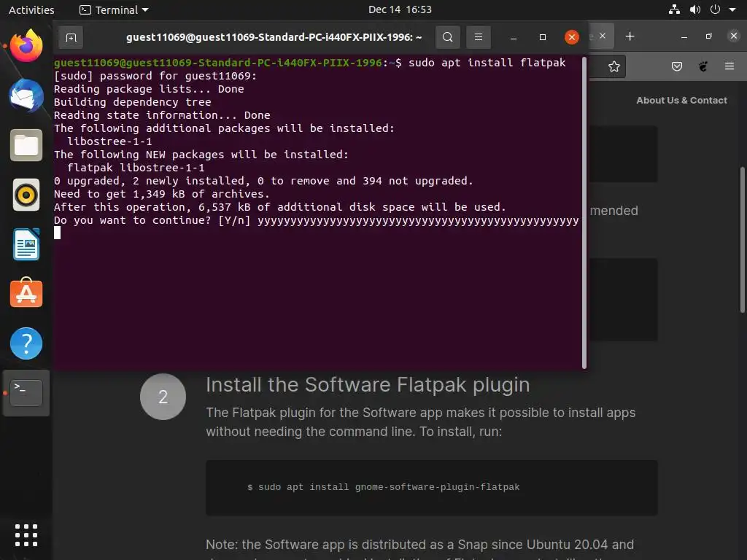Viewport: 747px width, 560px height.
Task: Expand the system menu arrow in top bar
Action: pyautogui.click(x=732, y=9)
